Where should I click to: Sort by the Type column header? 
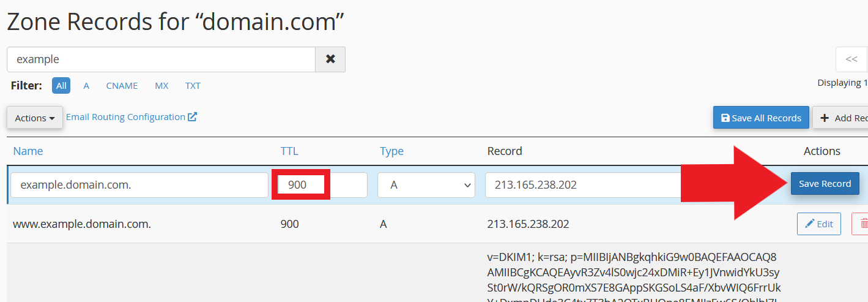pyautogui.click(x=391, y=151)
